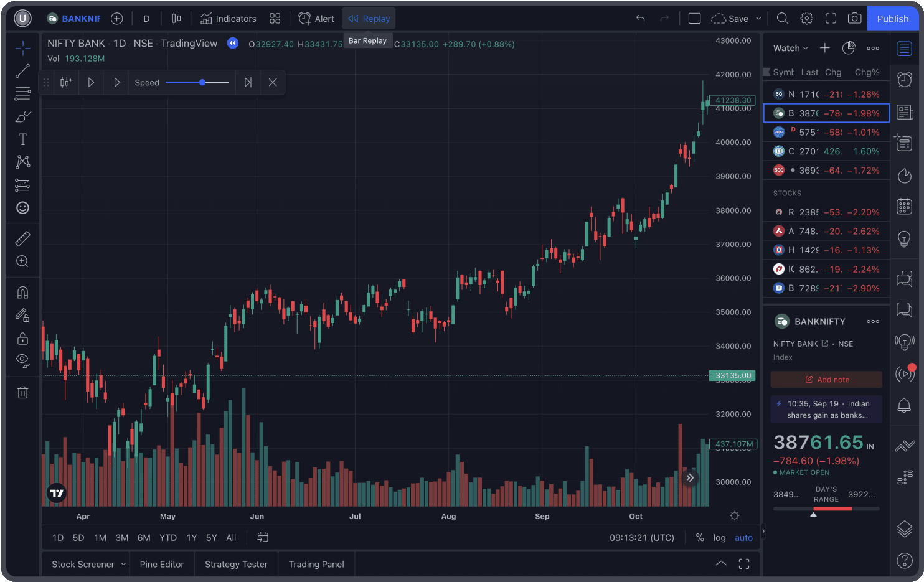Jump replay to real-time
The image size is (924, 582).
pos(248,82)
